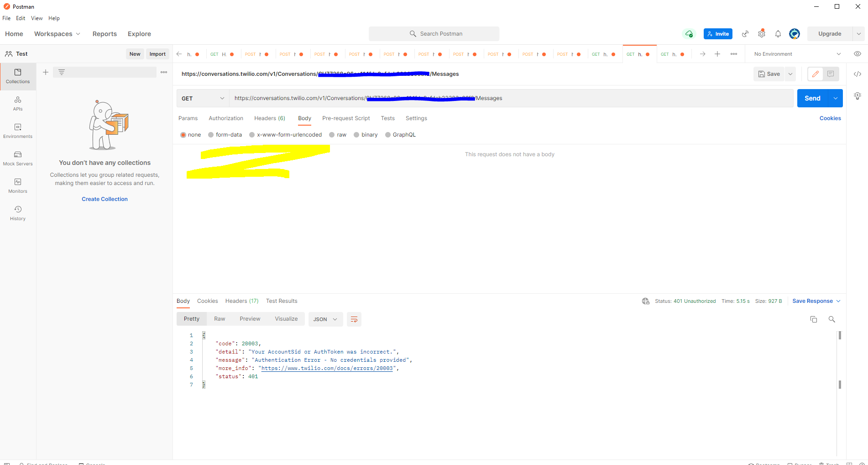The height and width of the screenshot is (465, 868).
Task: Open the Mock Servers sidebar panel
Action: [18, 158]
